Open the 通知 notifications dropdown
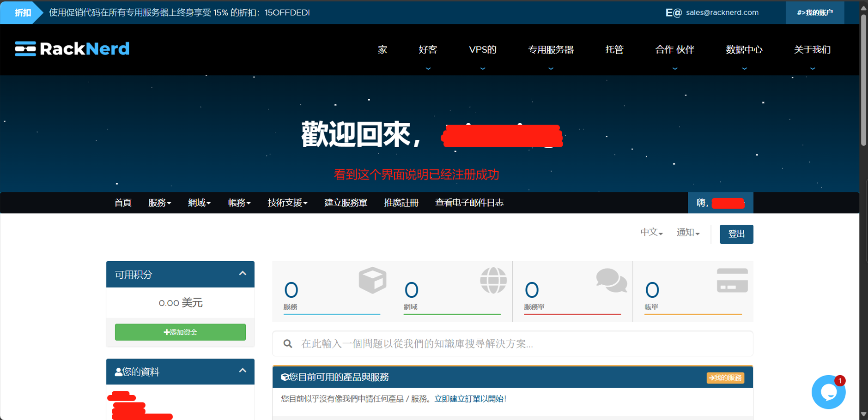 (x=688, y=233)
